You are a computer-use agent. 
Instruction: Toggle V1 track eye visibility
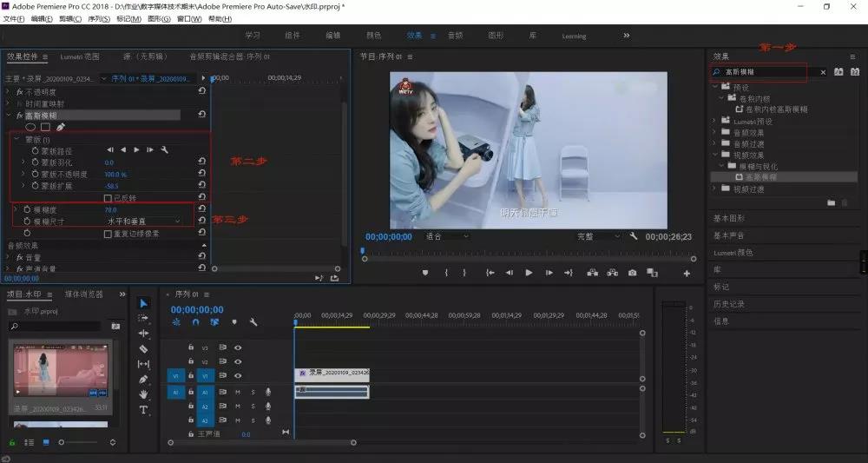238,375
